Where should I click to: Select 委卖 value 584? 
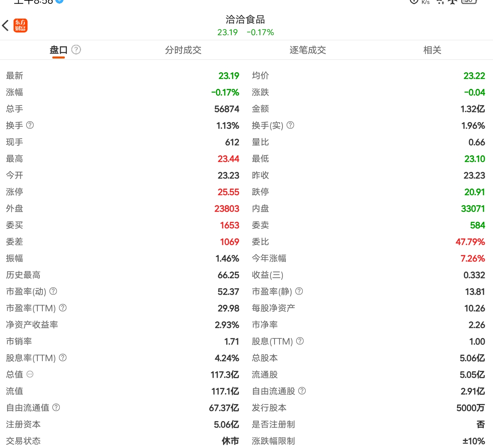[478, 225]
